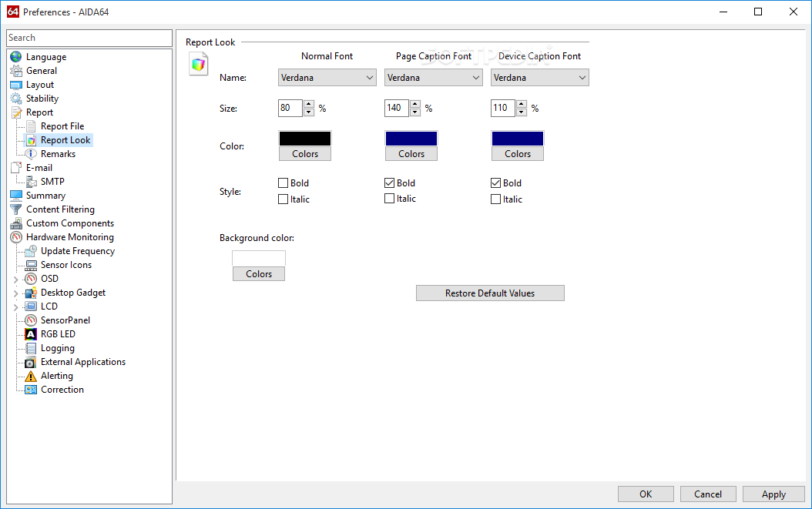Click the LCD display icon
This screenshot has width=812, height=509.
[x=31, y=306]
